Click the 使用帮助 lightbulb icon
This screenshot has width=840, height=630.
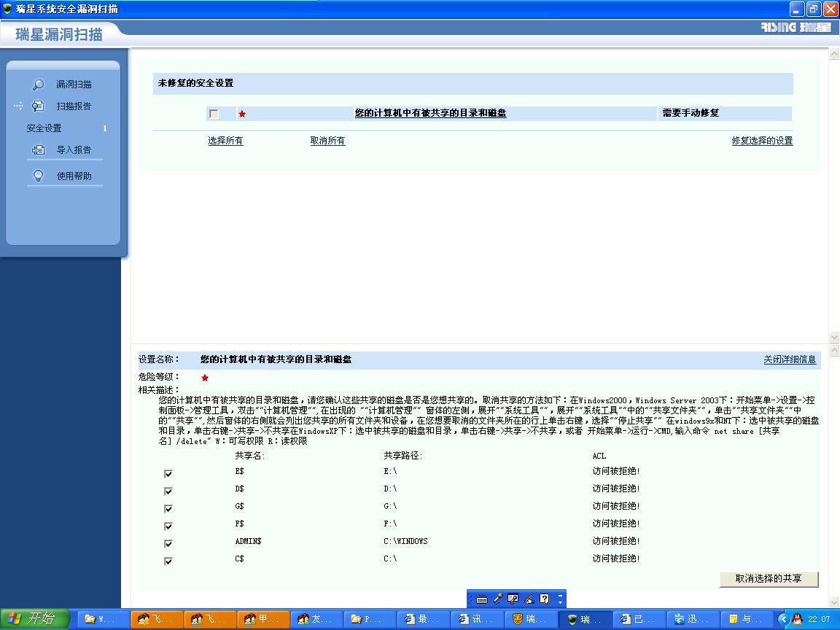[38, 176]
